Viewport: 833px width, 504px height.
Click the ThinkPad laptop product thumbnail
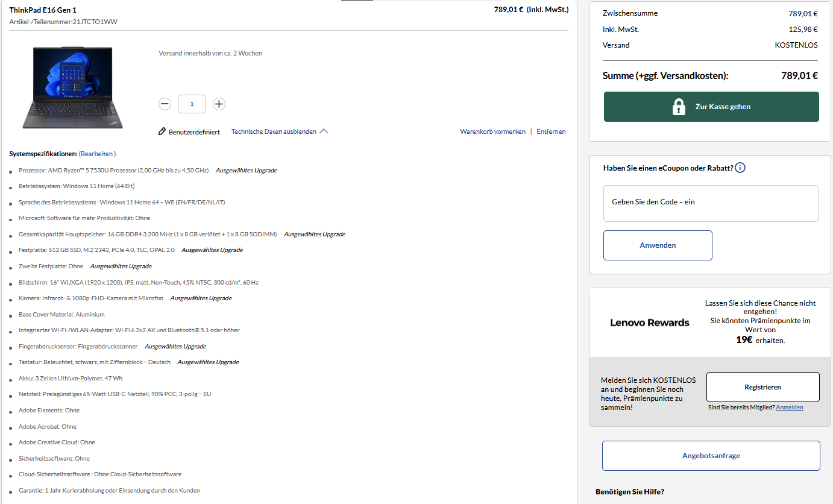pos(72,87)
